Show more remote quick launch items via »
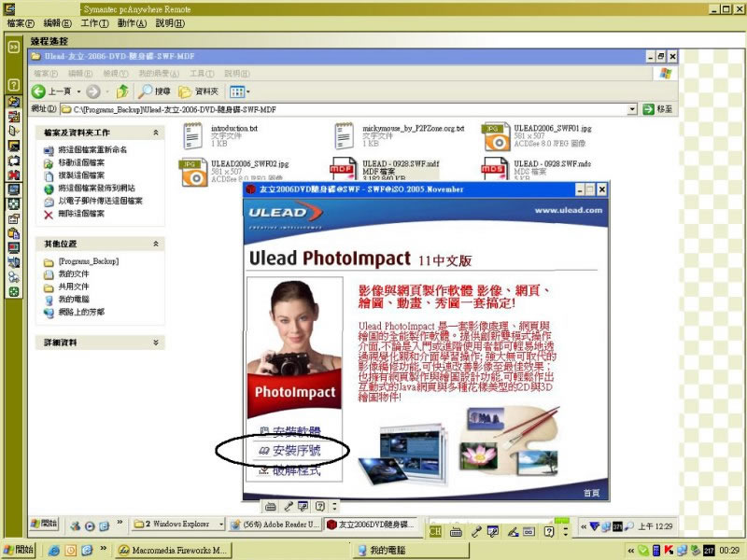 point(120,523)
